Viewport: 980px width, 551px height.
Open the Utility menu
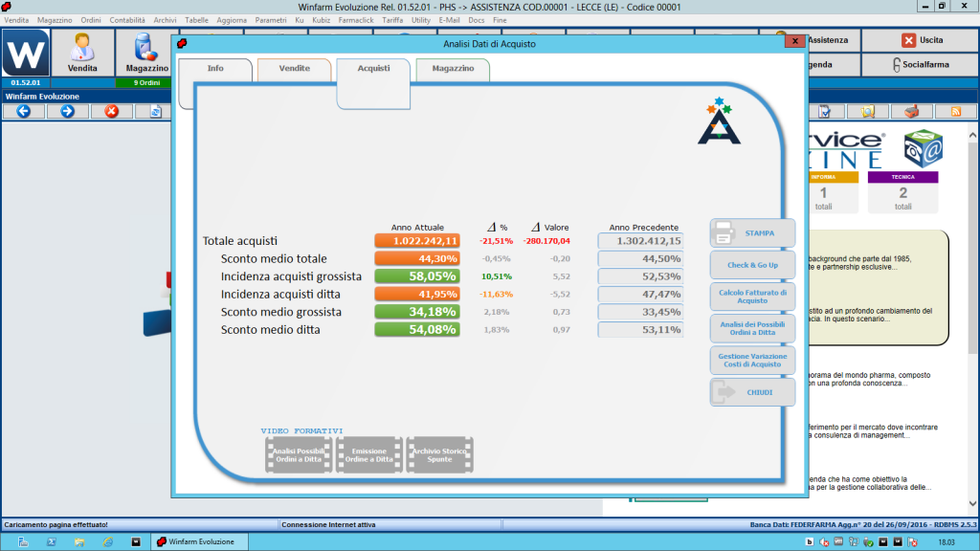421,20
